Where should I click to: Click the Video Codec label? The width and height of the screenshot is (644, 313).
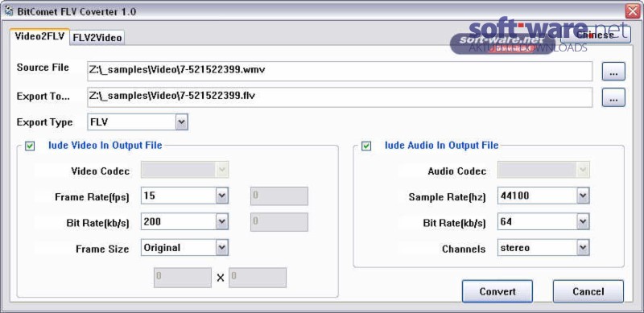pyautogui.click(x=100, y=171)
